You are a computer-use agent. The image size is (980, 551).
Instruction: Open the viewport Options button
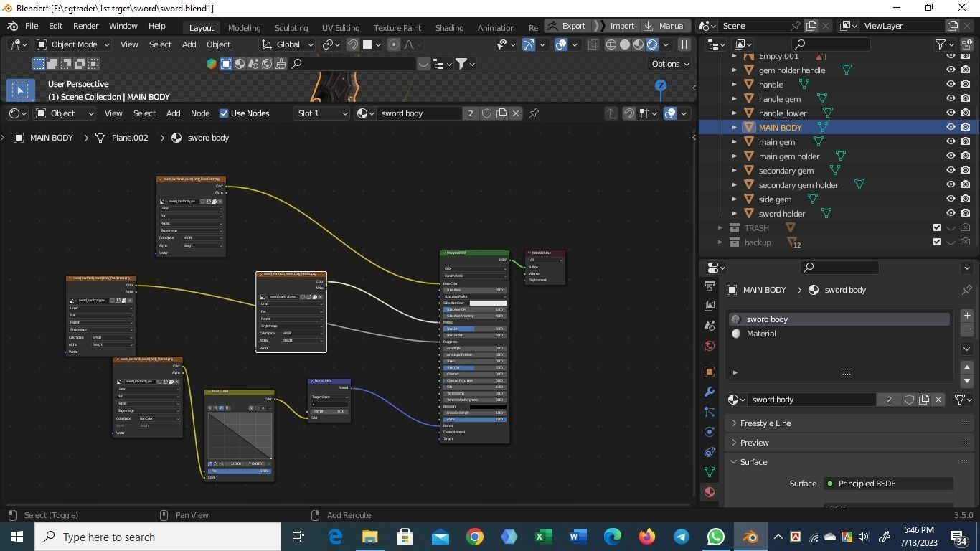(670, 64)
